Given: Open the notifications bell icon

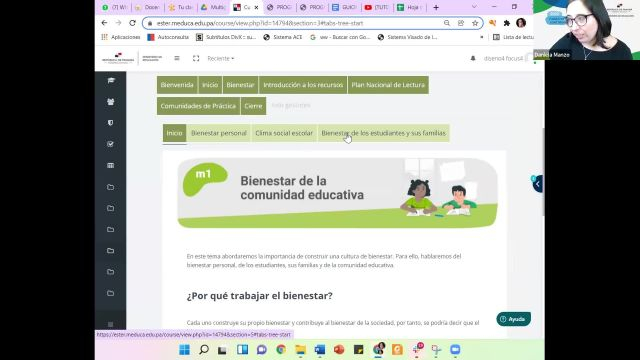Looking at the screenshot, I should (x=473, y=58).
